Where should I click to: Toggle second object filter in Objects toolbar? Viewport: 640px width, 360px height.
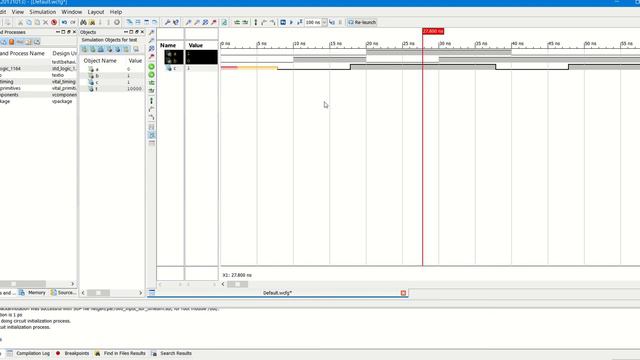tap(93, 49)
